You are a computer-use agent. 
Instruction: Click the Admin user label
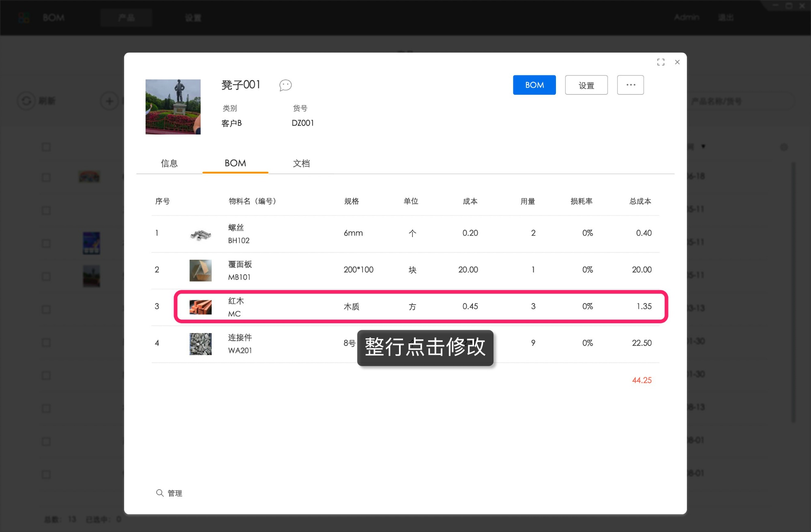tap(687, 17)
